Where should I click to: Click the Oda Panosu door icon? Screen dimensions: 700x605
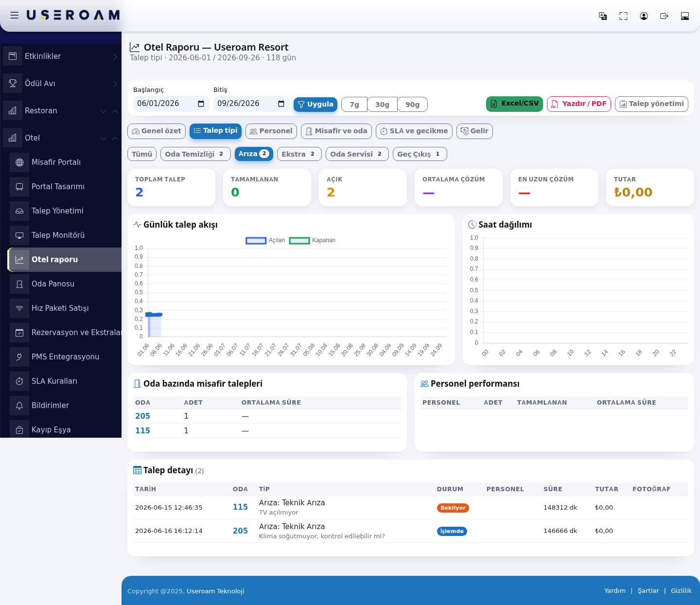[x=19, y=284]
